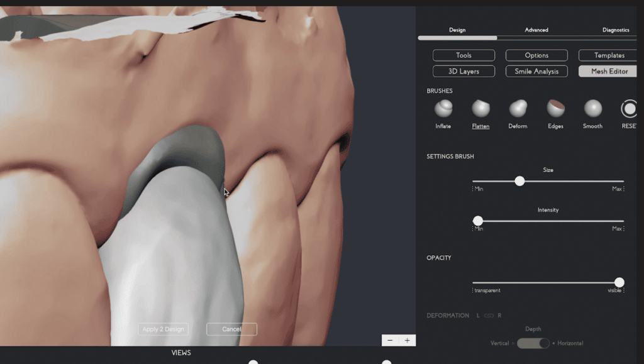The width and height of the screenshot is (644, 364).
Task: Choose the Deform brush
Action: pyautogui.click(x=518, y=109)
